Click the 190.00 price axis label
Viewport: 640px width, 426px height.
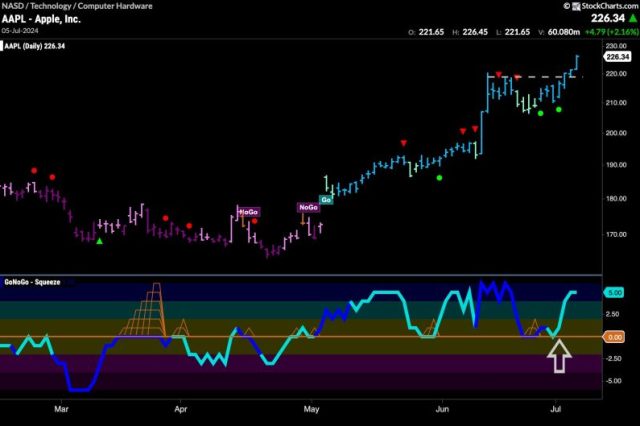tap(616, 165)
